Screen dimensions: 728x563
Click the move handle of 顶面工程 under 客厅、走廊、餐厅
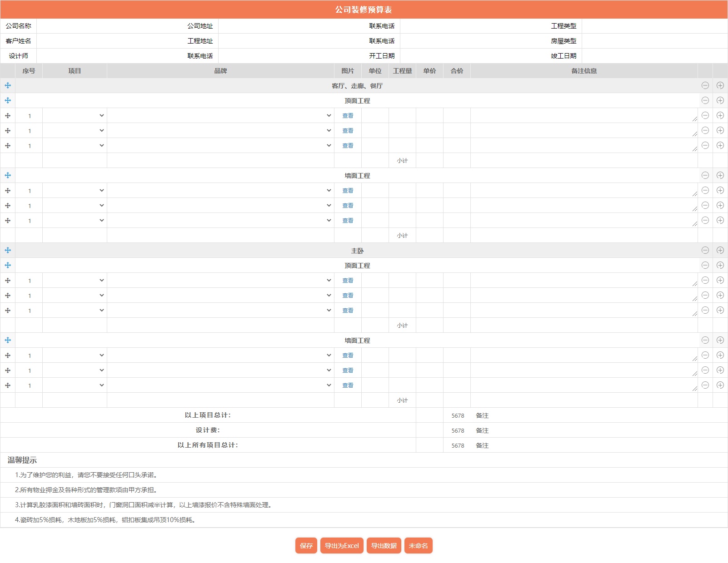point(8,100)
